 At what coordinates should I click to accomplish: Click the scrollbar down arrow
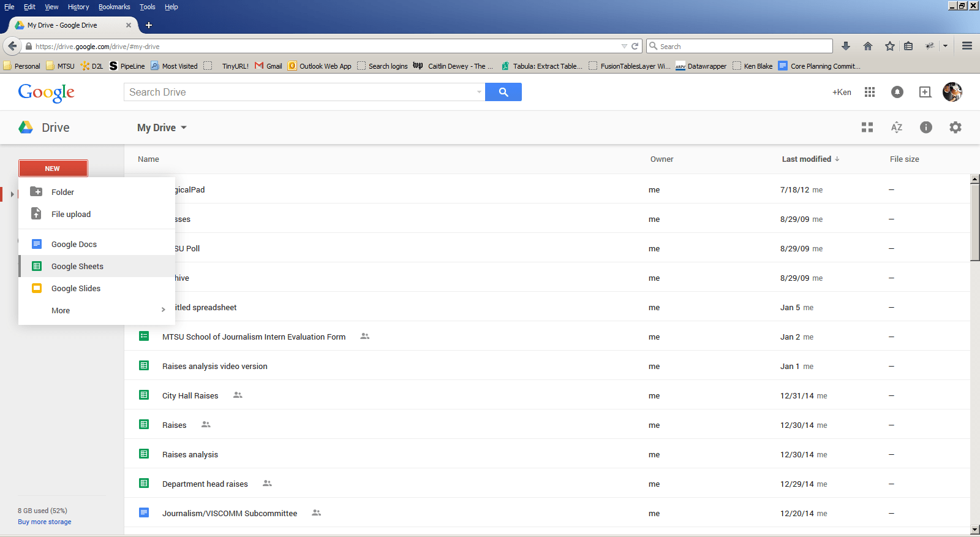(974, 530)
